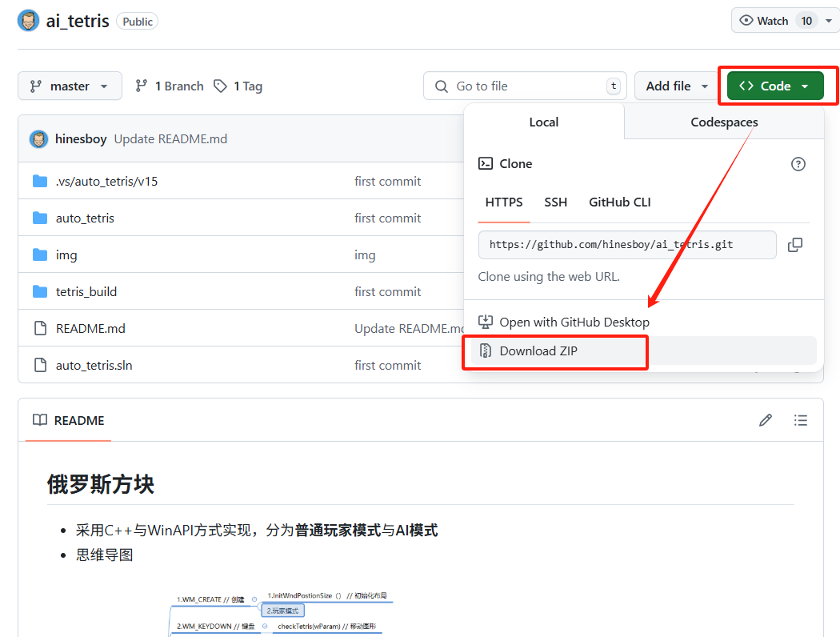
Task: Expand the Watch options dropdown arrow
Action: 828,21
